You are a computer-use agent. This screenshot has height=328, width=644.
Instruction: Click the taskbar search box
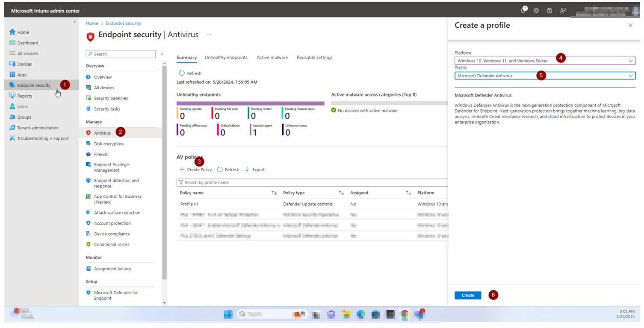pos(272,314)
